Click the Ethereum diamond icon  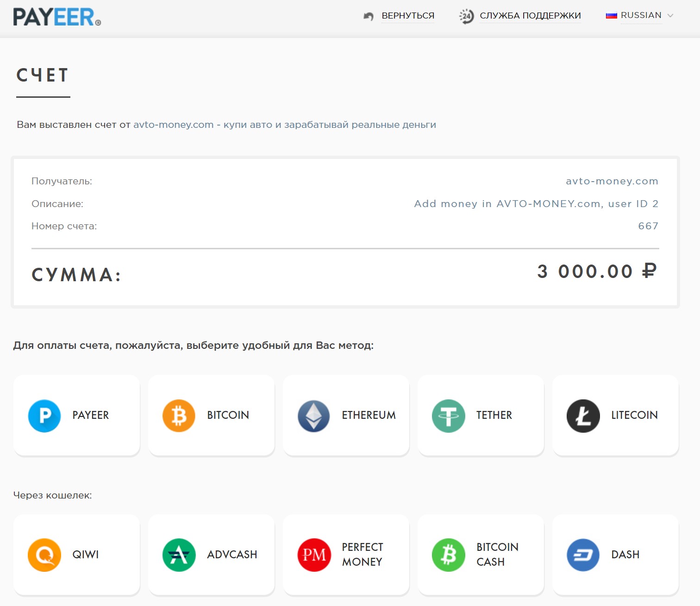pos(314,416)
